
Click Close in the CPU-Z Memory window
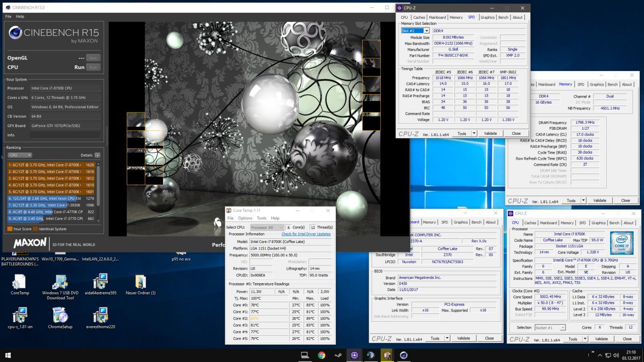pos(626,200)
